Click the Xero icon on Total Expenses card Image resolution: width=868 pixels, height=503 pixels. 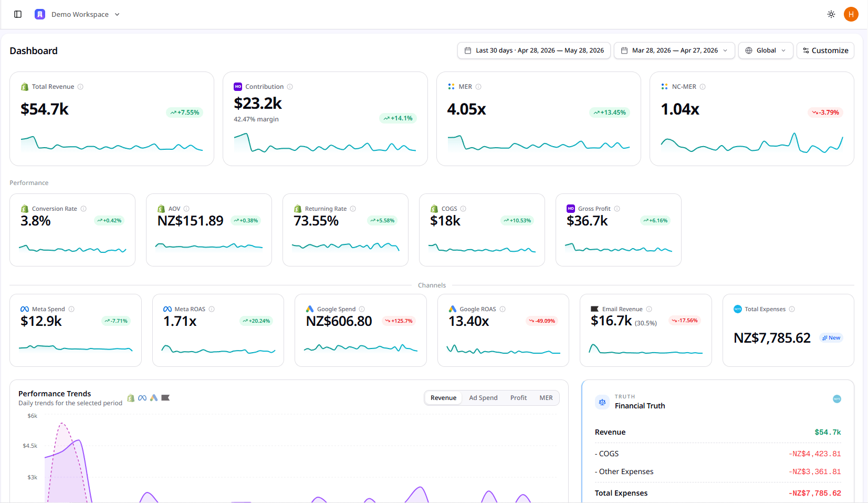[738, 309]
